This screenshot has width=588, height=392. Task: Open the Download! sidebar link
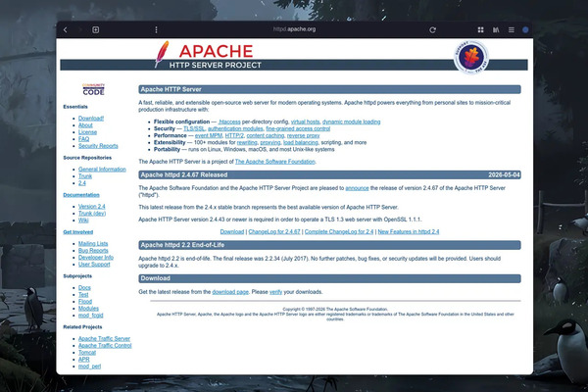(x=91, y=119)
